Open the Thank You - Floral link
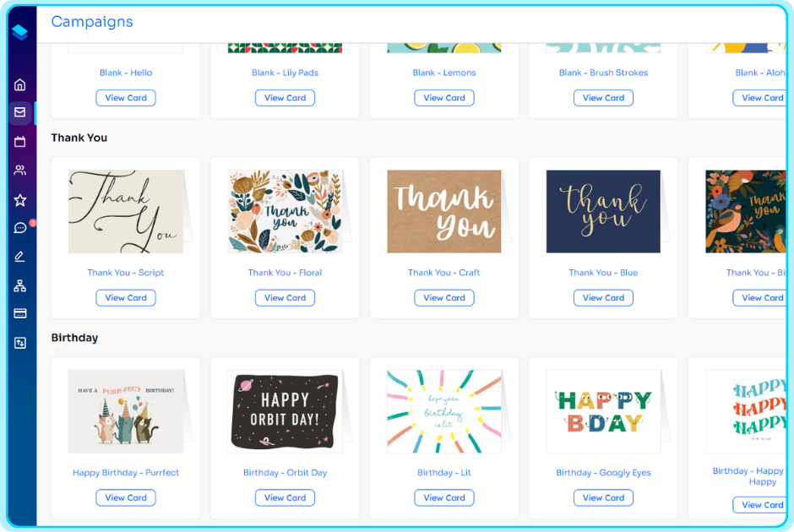Viewport: 794px width, 532px height. (286, 272)
